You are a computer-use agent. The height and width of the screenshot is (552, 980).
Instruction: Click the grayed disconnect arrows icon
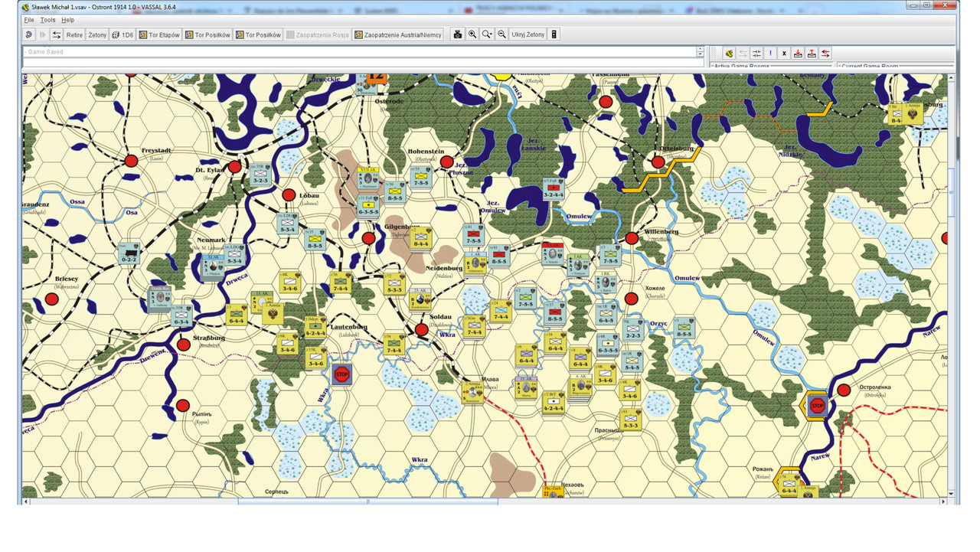coord(743,54)
